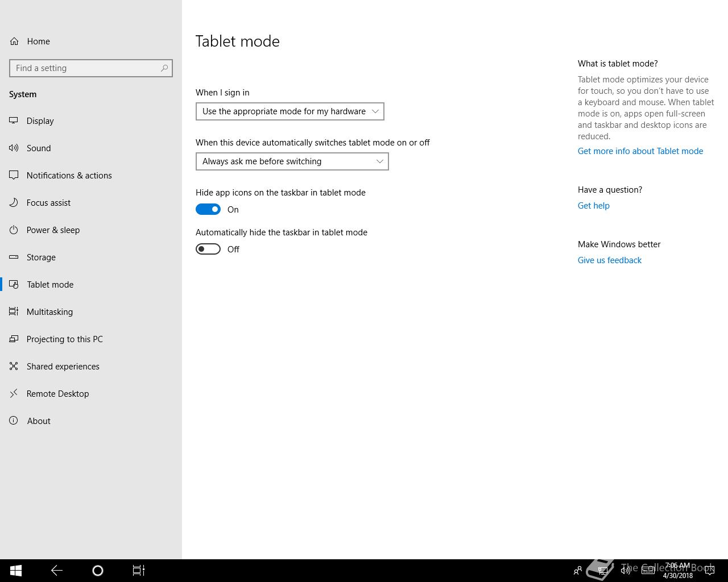Open Shared experiences page
Image resolution: width=728 pixels, height=582 pixels.
[91, 366]
